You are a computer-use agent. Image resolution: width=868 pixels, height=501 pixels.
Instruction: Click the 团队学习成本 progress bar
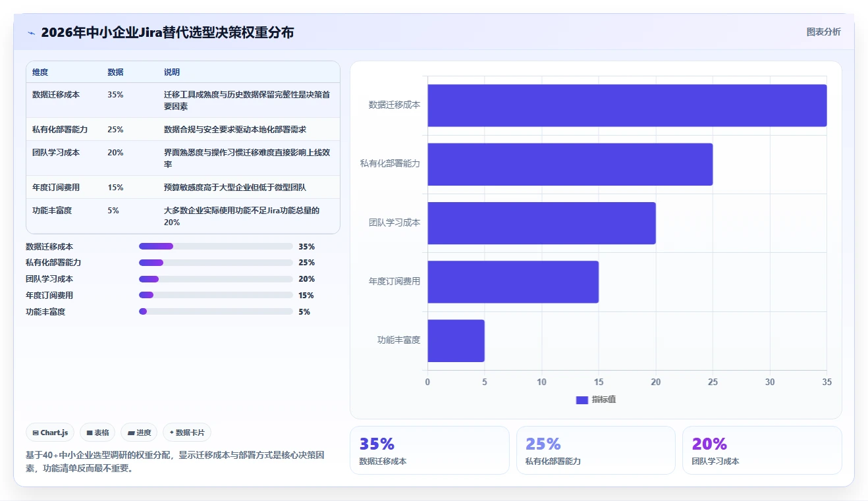click(x=216, y=279)
